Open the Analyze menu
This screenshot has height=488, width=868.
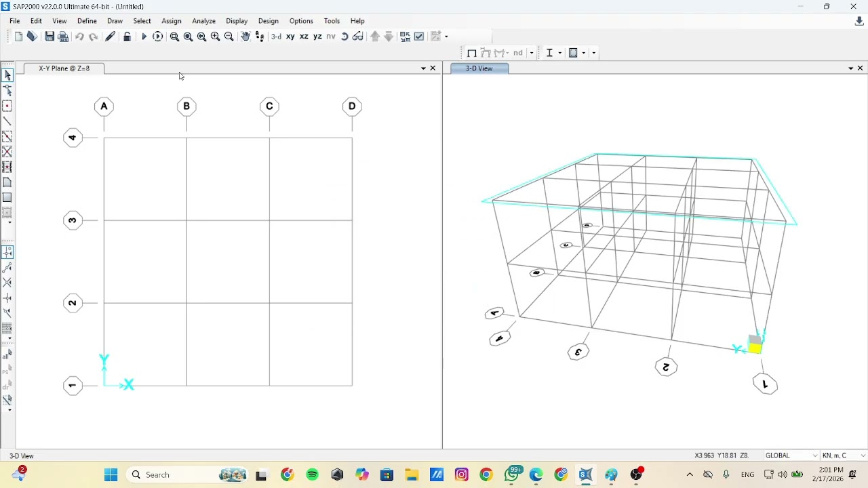[203, 21]
